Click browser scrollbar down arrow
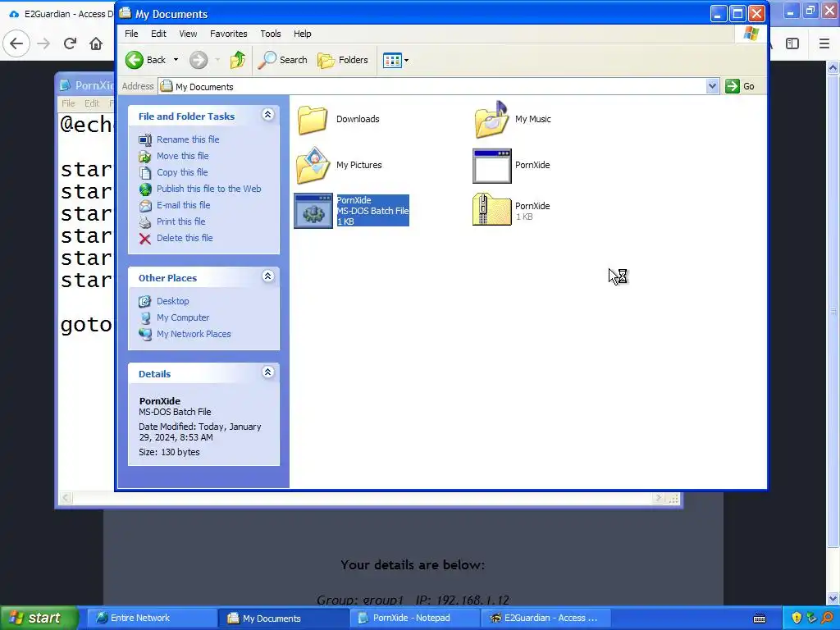The width and height of the screenshot is (840, 630). click(x=833, y=598)
